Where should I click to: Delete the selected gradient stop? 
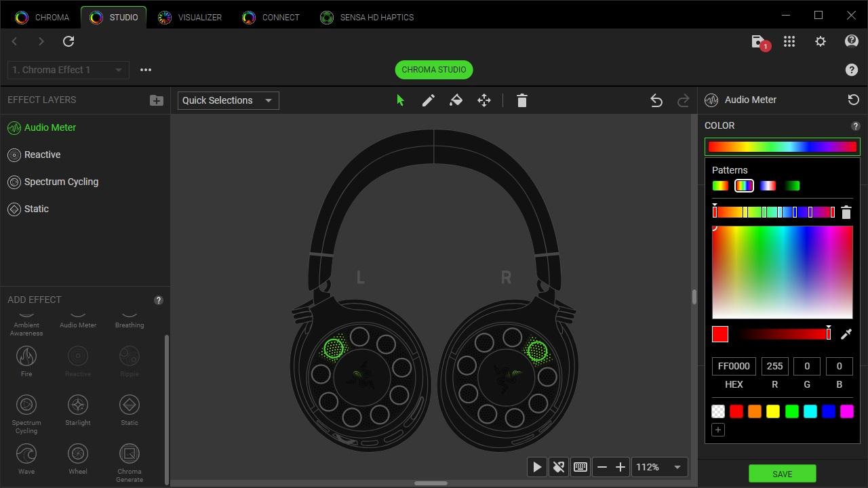(846, 212)
